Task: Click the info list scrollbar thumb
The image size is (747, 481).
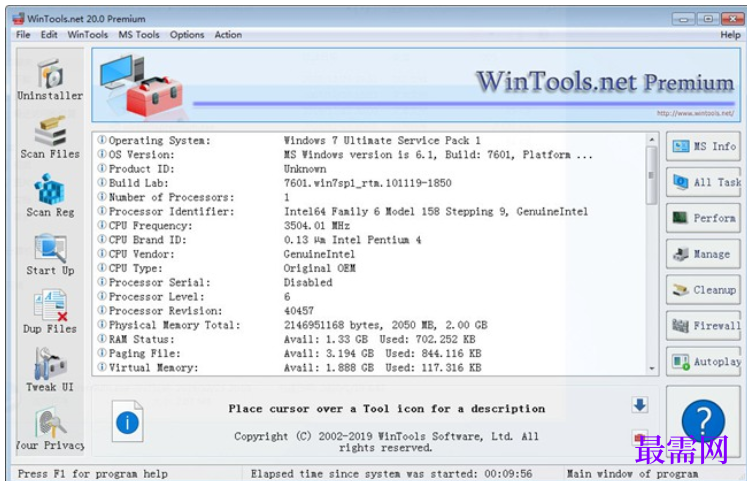Action: 651,175
